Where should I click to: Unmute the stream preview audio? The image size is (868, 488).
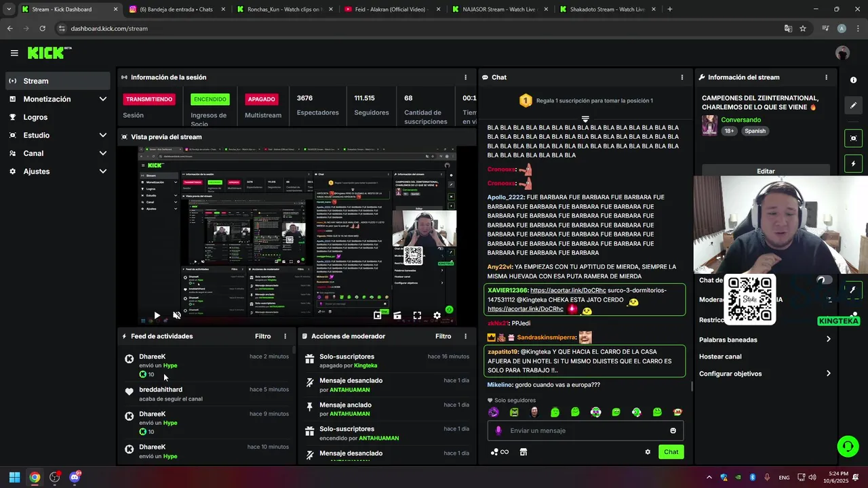[177, 315]
